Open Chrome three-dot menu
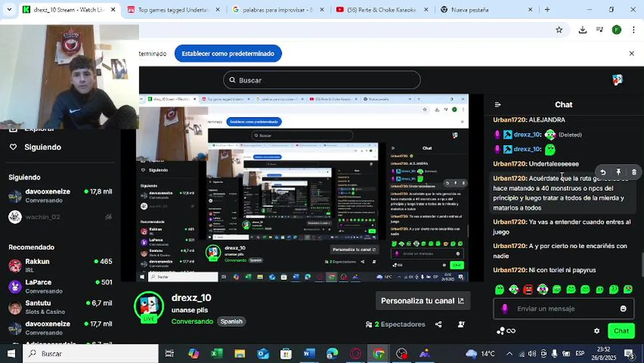 pos(633,30)
